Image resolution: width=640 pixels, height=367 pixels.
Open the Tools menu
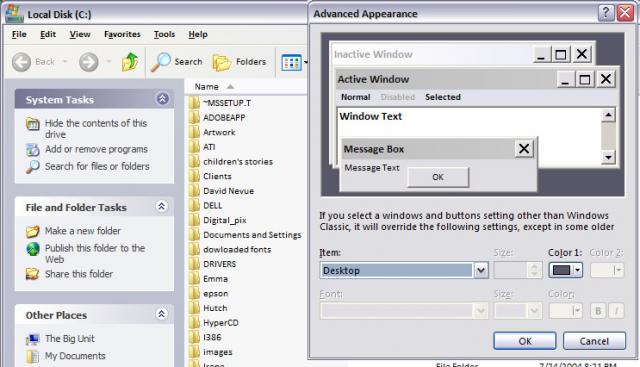(164, 34)
